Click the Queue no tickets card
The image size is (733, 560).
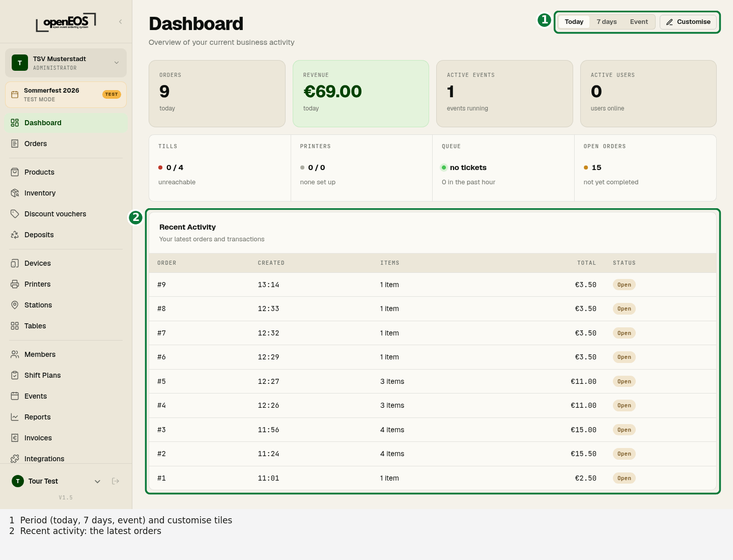click(x=503, y=168)
